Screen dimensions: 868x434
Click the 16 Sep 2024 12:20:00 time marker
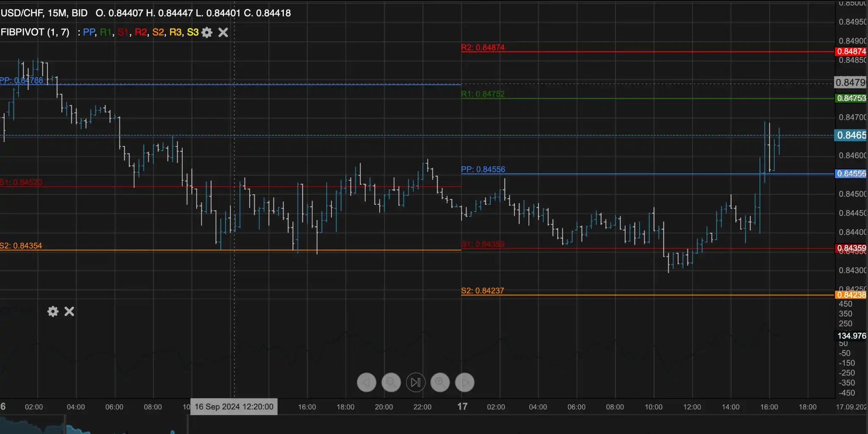coord(234,407)
